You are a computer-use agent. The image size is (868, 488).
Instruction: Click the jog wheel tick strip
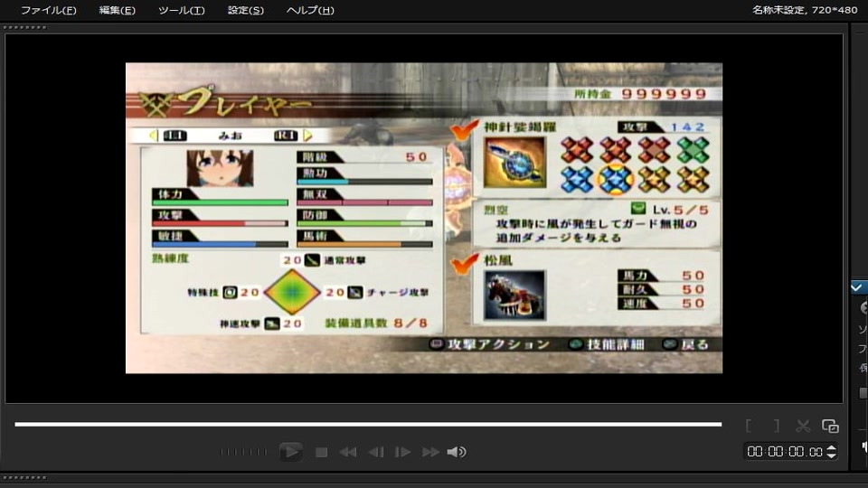243,452
